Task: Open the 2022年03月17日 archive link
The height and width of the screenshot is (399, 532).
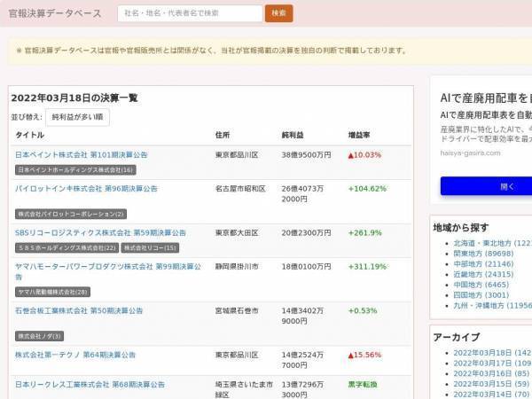Action: point(493,364)
